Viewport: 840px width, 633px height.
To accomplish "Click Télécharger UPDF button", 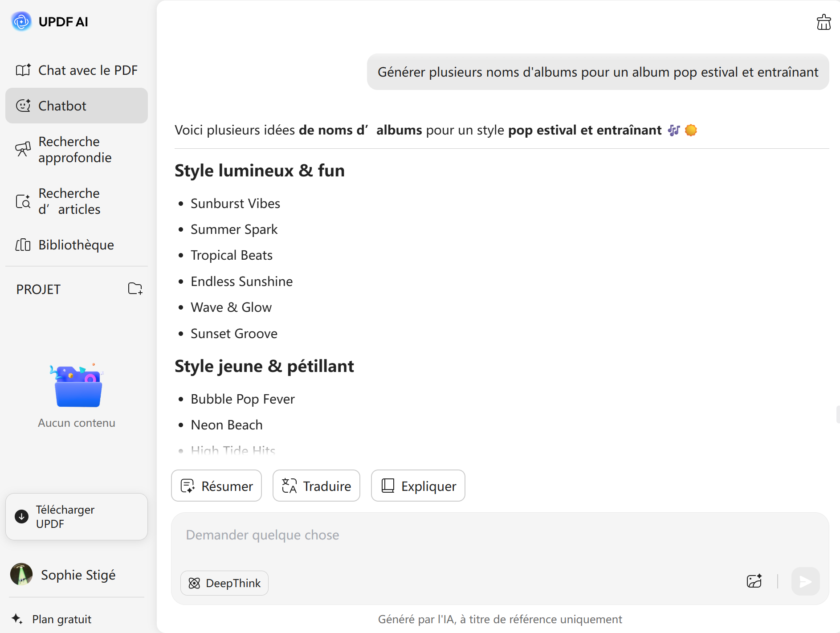I will tap(77, 517).
